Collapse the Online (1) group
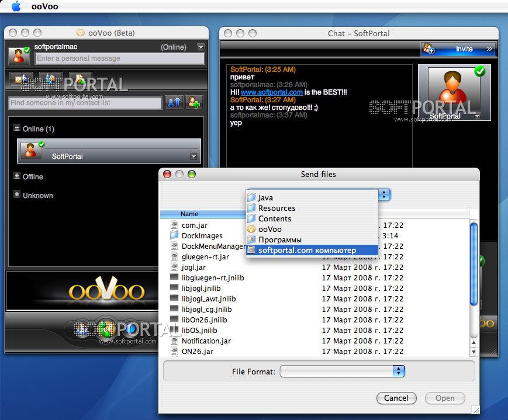508x420 pixels. tap(17, 128)
